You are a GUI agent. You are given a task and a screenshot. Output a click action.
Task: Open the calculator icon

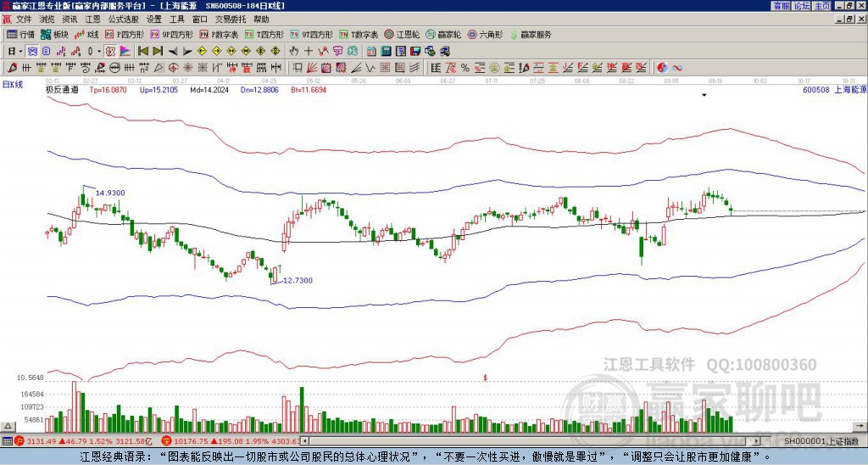[387, 52]
